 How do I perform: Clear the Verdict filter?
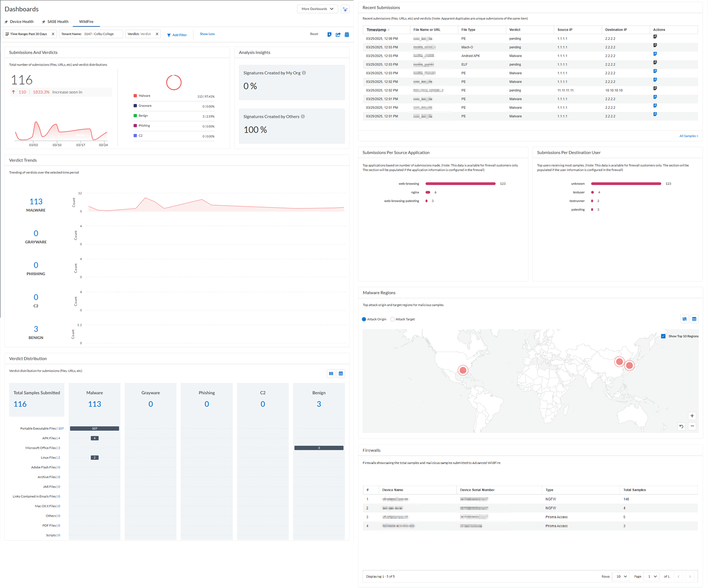pos(157,34)
